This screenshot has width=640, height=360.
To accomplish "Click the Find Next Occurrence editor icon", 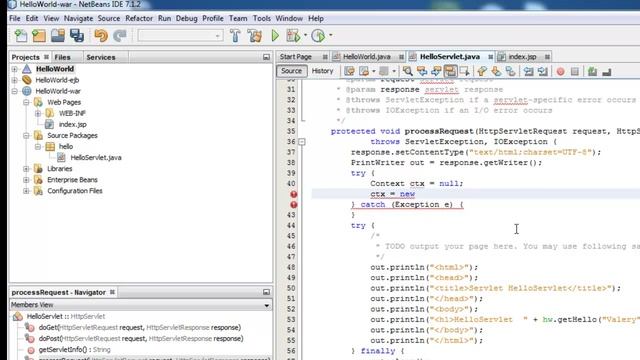I will 436,71.
